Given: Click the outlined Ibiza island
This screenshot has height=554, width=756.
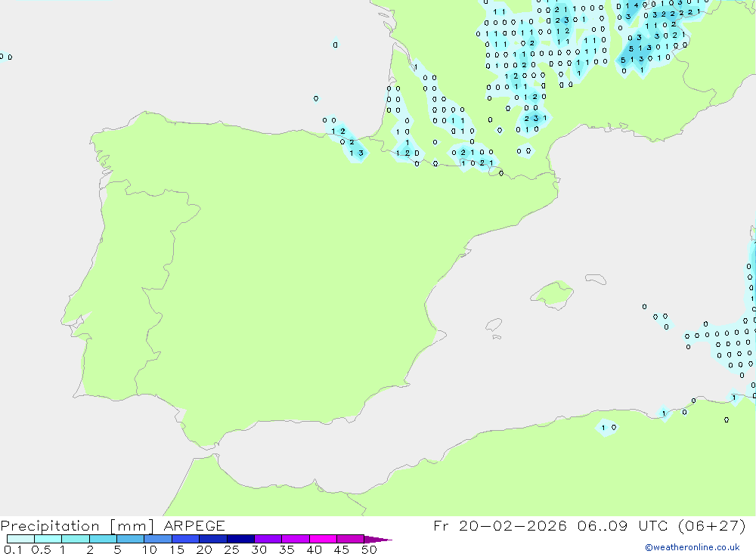Looking at the screenshot, I should [x=494, y=325].
